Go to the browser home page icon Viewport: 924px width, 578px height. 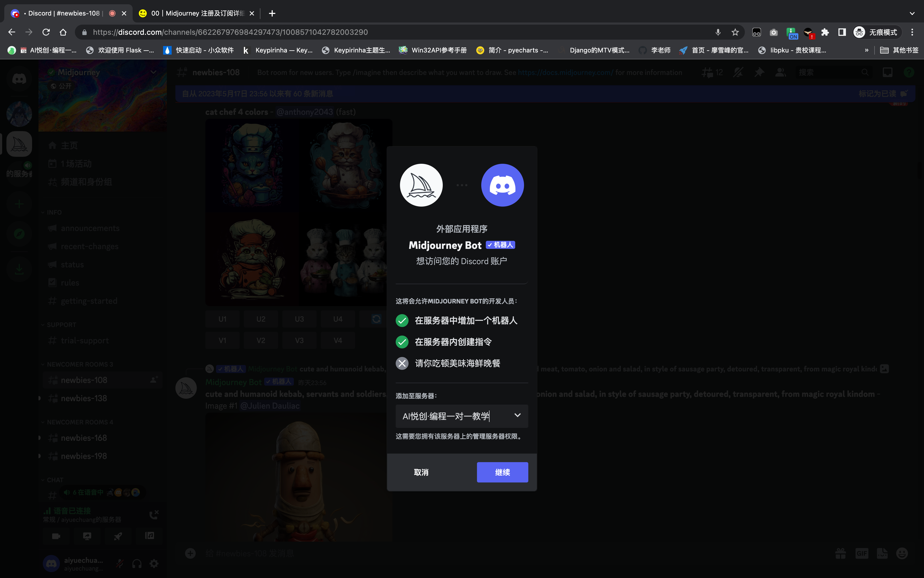(63, 32)
